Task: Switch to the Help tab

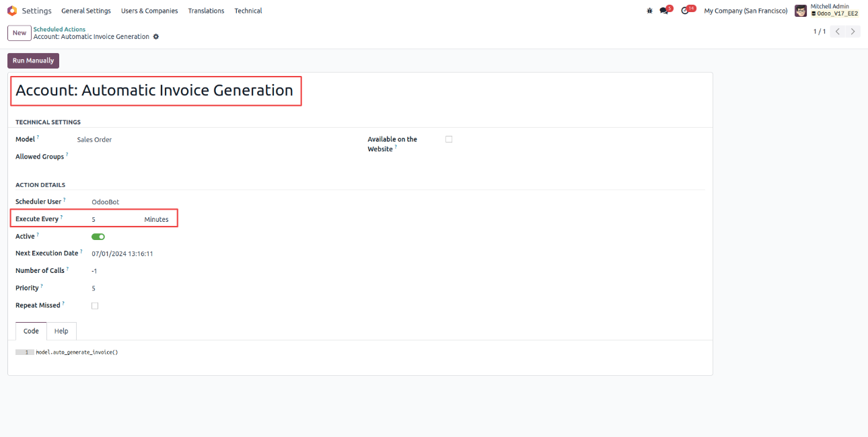Action: tap(61, 331)
